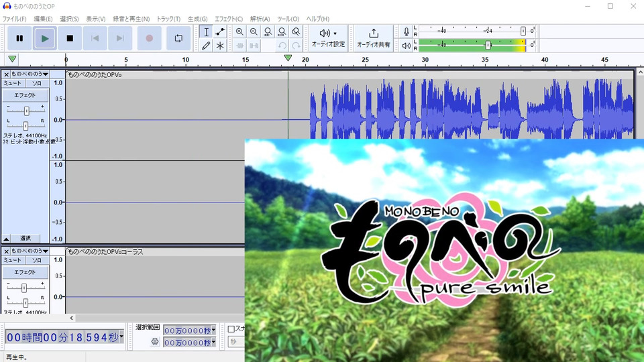The height and width of the screenshot is (362, 644).
Task: Open the 選択(S) menu
Action: click(69, 19)
